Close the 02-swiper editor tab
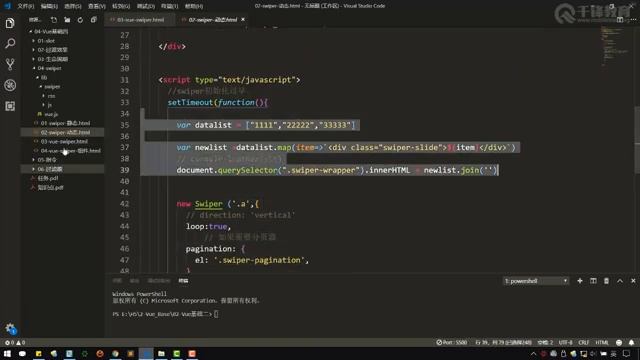640x360 pixels. click(x=243, y=19)
